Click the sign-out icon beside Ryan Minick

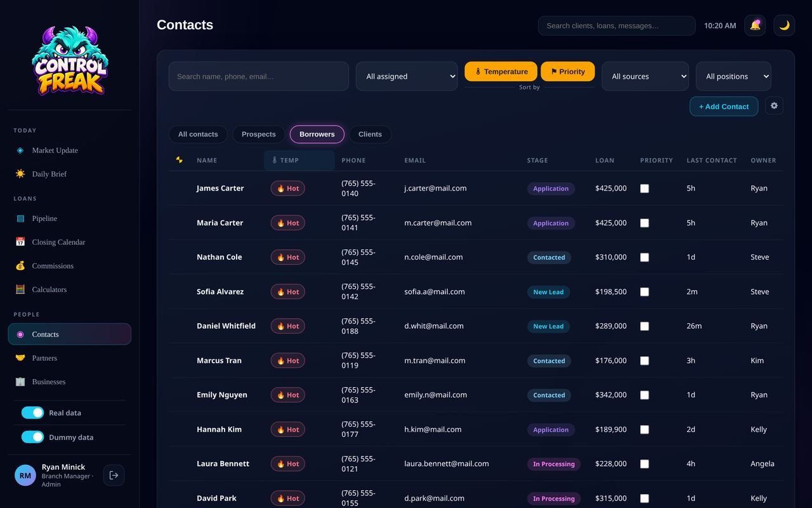click(114, 475)
